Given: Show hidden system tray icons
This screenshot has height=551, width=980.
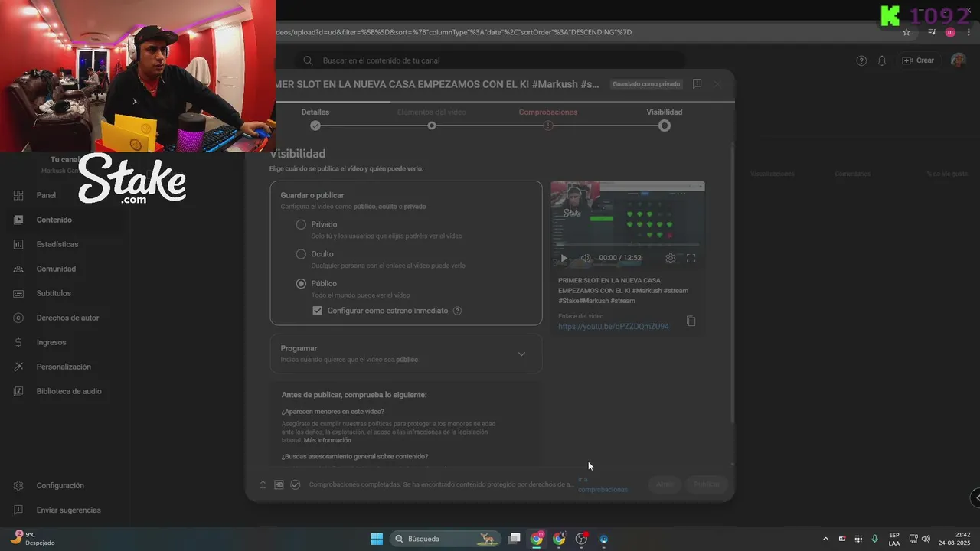Looking at the screenshot, I should pyautogui.click(x=825, y=539).
